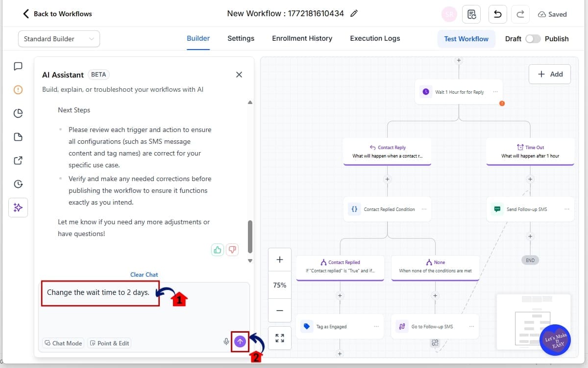This screenshot has width=588, height=368.
Task: Click the external link sidebar icon
Action: [18, 160]
